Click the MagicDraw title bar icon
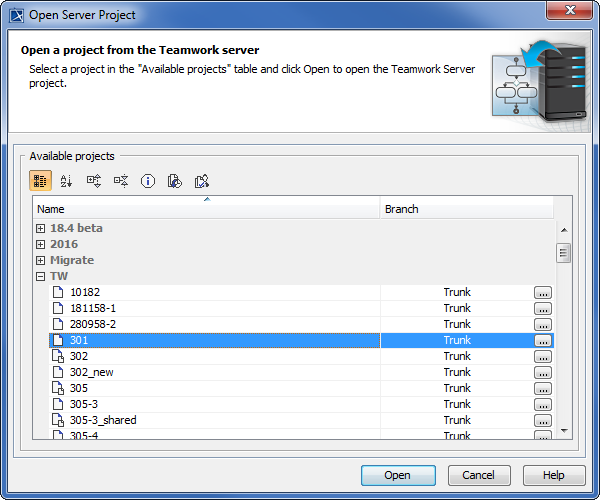Screen dimensions: 600x500 16,15
